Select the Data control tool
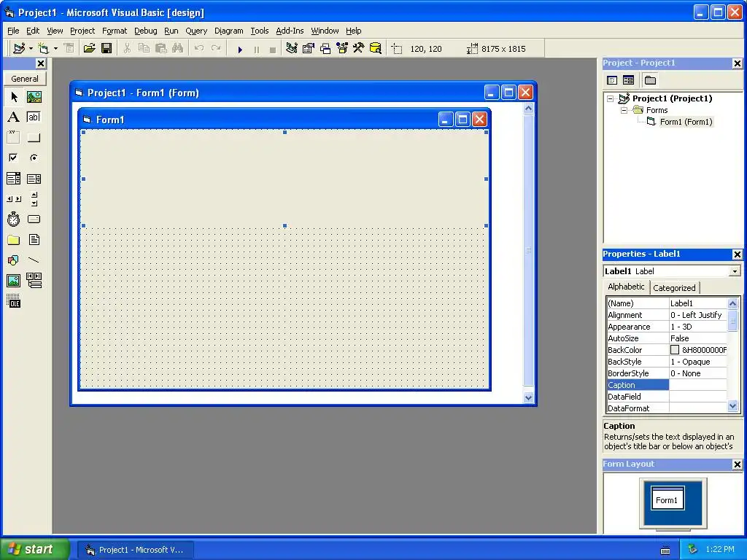This screenshot has width=747, height=560. pos(34,281)
